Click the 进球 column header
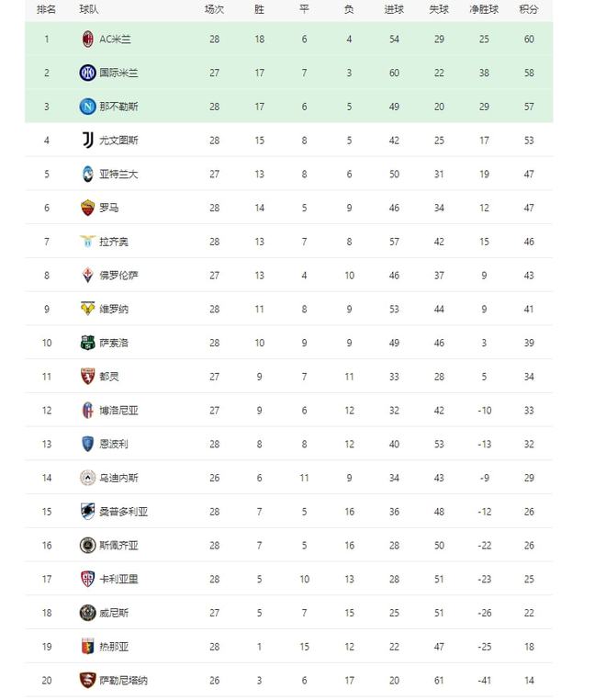This screenshot has width=606, height=700. click(x=394, y=9)
